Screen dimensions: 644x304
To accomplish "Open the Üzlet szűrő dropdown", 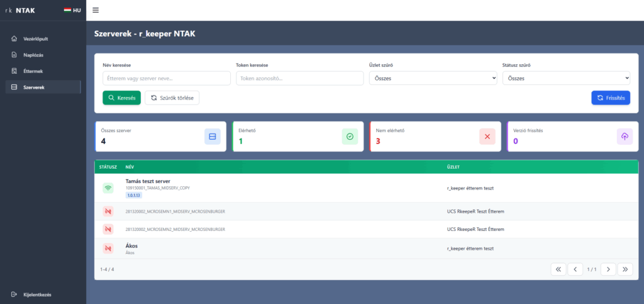I will (433, 78).
